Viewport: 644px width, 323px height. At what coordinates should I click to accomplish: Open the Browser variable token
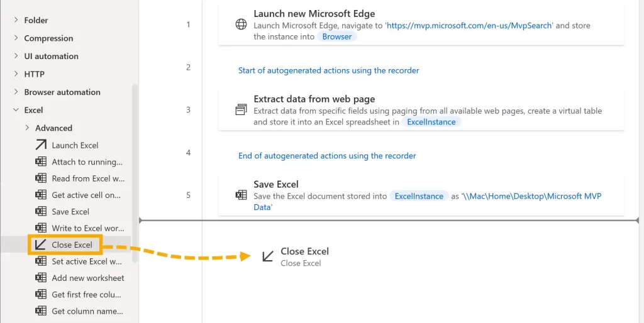(337, 36)
